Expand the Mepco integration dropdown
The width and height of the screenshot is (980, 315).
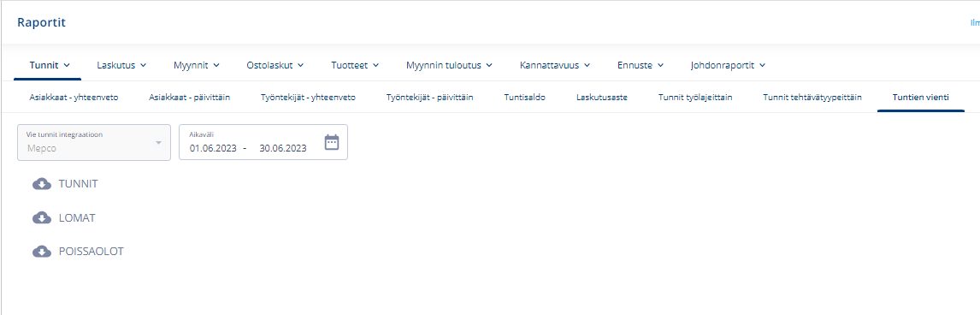click(94, 142)
